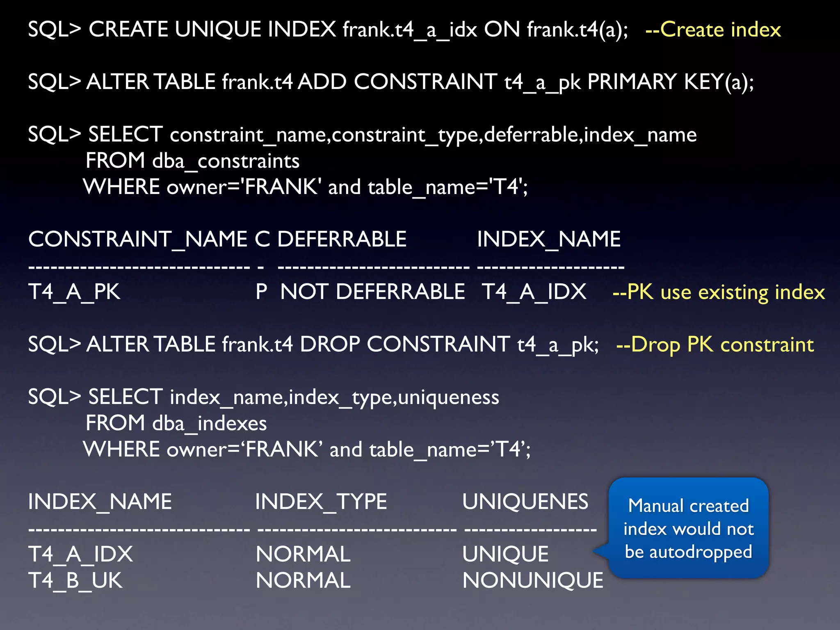This screenshot has height=630, width=840.
Task: Click T4_A_IDX in the constraints result row
Action: (534, 292)
